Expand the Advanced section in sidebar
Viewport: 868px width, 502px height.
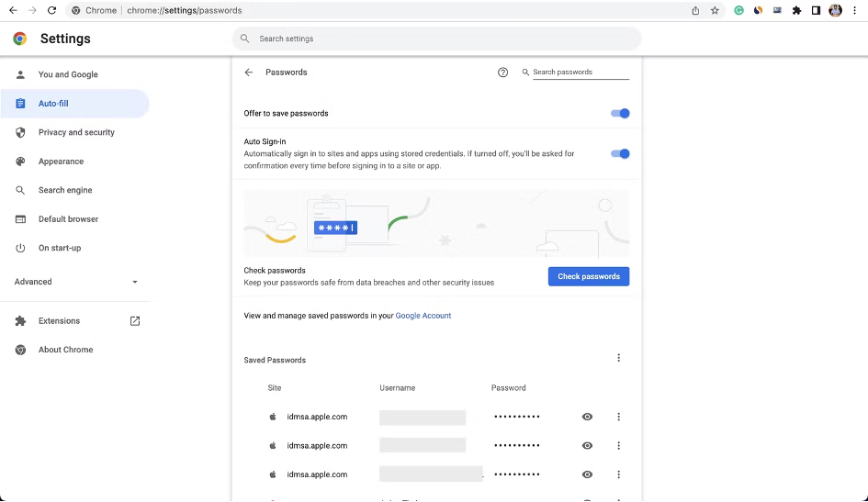(x=76, y=282)
